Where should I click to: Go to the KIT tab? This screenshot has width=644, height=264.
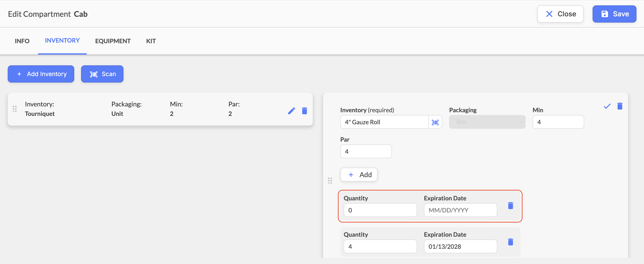[x=151, y=41]
